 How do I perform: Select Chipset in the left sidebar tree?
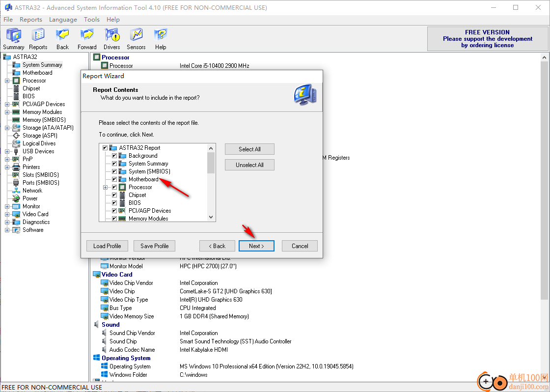point(31,88)
